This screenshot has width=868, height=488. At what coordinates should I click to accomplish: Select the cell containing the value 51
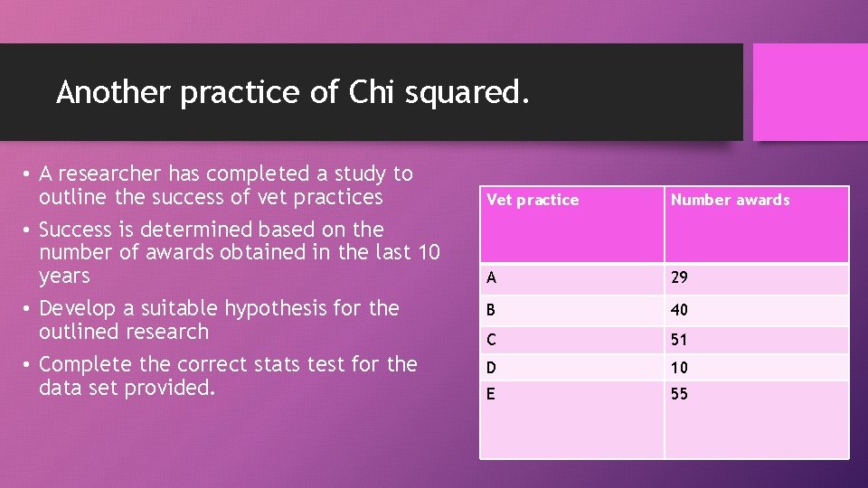(679, 340)
